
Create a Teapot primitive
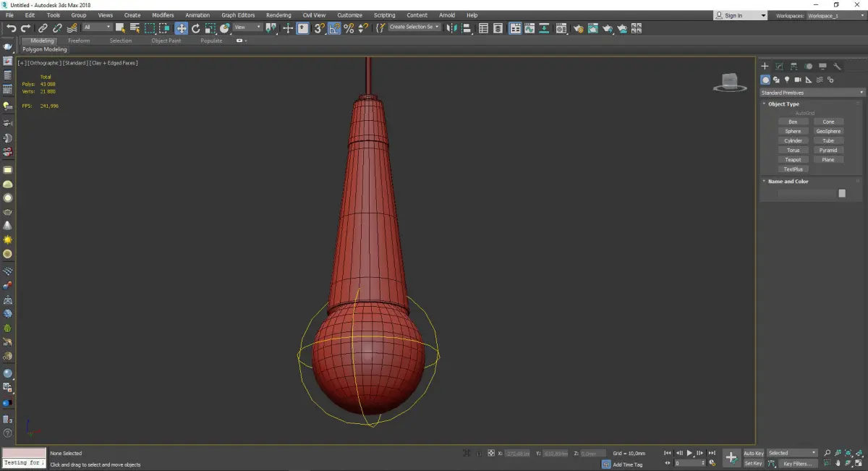coord(793,160)
